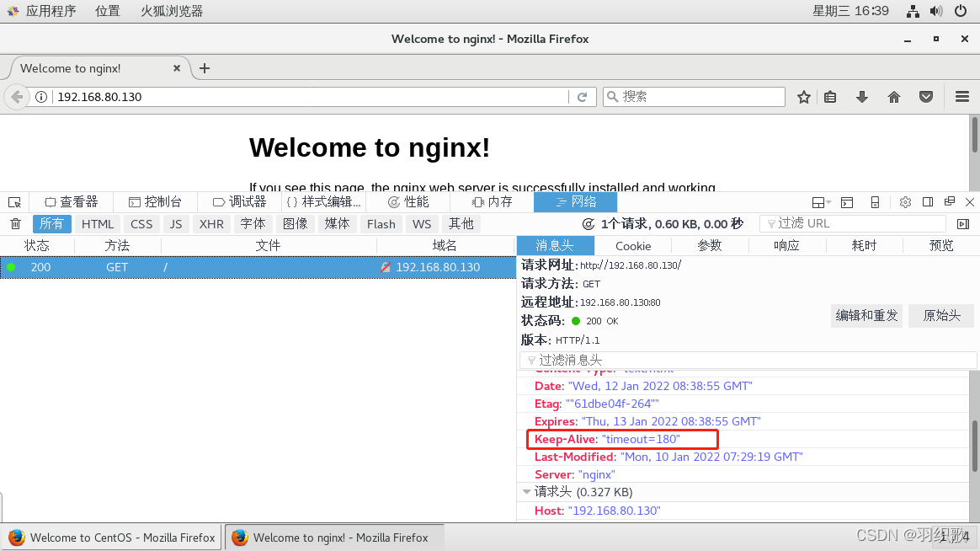Close the Welcome to nginx! tab
Screen dimensions: 980x551
177,68
